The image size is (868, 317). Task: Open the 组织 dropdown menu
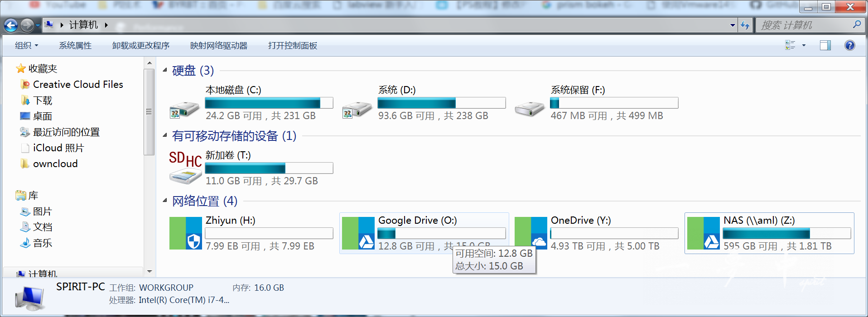pos(26,45)
